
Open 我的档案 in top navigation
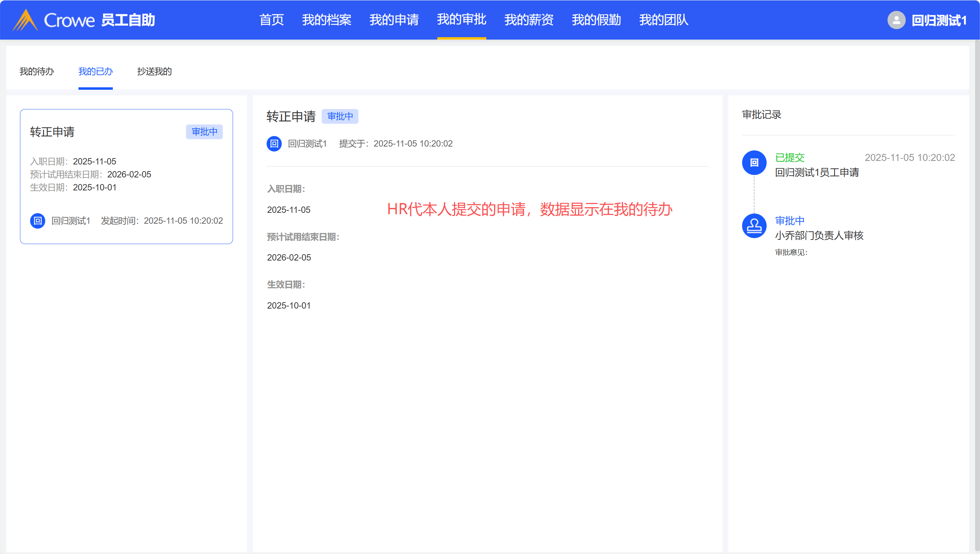point(327,20)
